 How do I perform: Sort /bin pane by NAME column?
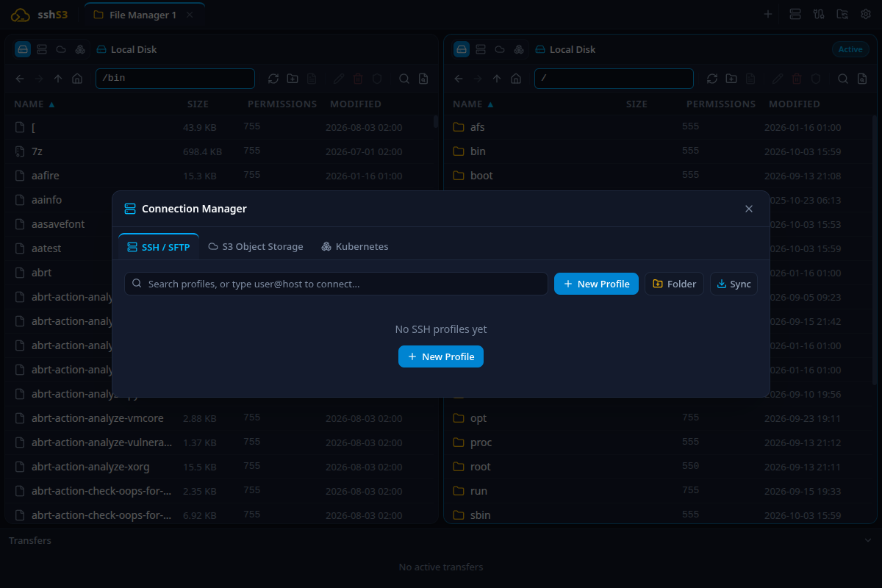pyautogui.click(x=35, y=104)
